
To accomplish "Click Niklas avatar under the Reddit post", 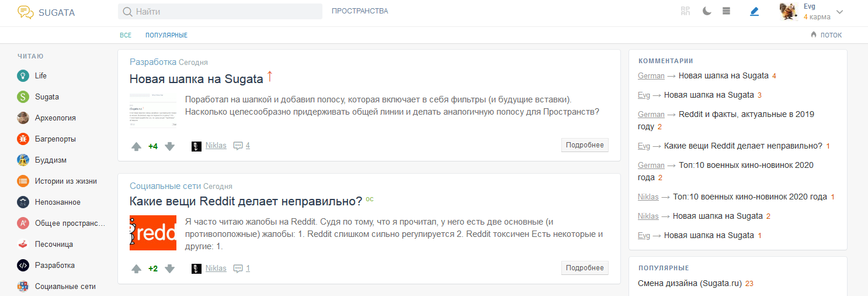I will [196, 269].
